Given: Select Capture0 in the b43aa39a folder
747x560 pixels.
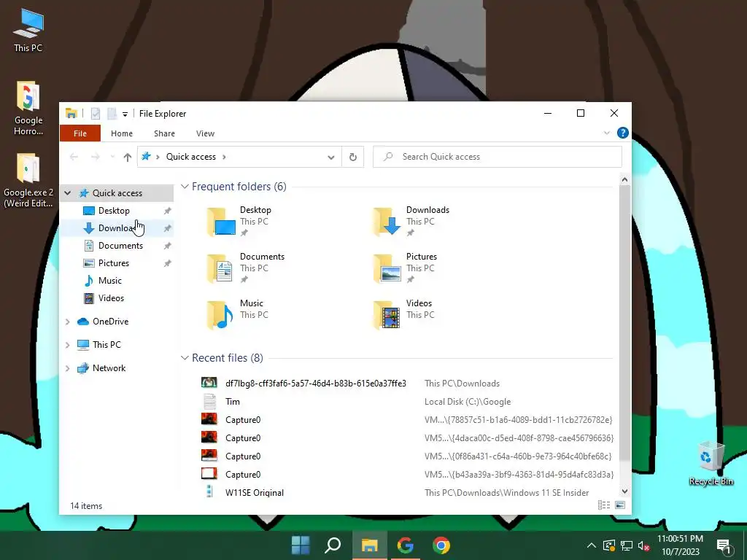Looking at the screenshot, I should click(x=406, y=474).
